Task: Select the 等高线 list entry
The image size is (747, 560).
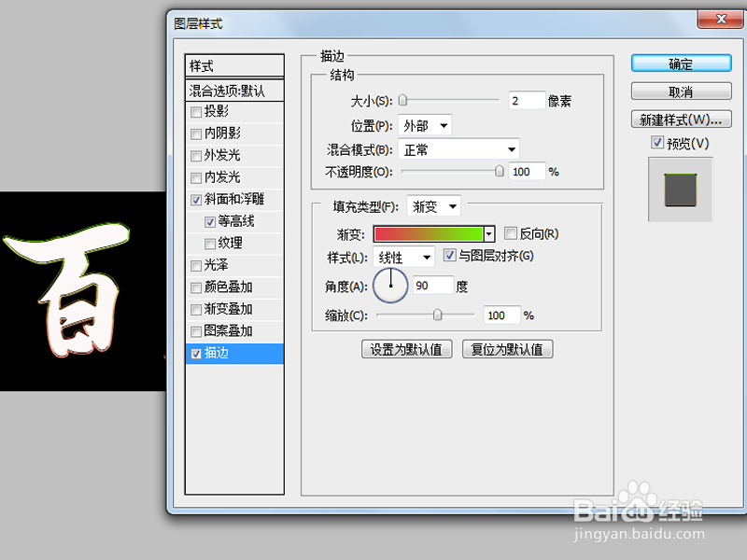Action: click(236, 221)
